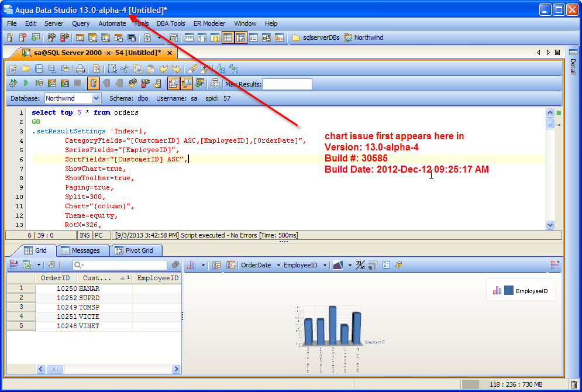Click the grid search box
Screen dimensions: 582x392
(119, 264)
